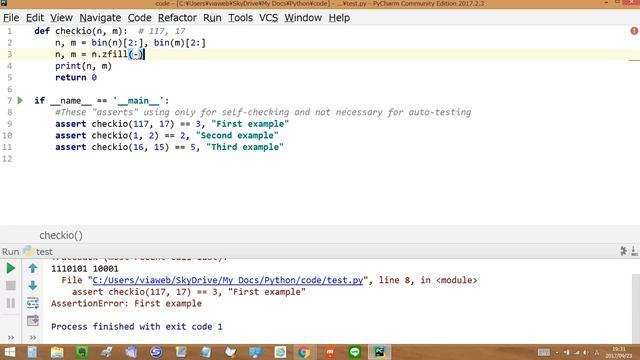Place cursor on the print(n, m) line

(x=83, y=66)
